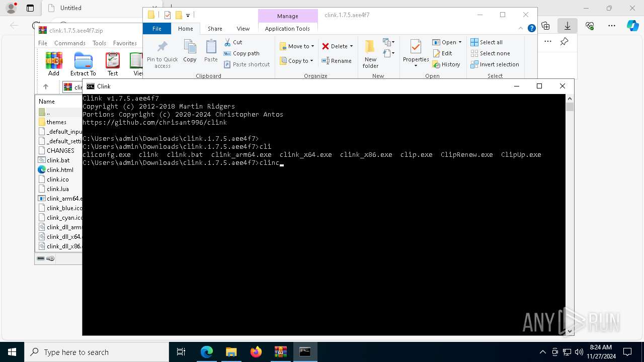Switch to View tab in Explorer

coord(243,29)
